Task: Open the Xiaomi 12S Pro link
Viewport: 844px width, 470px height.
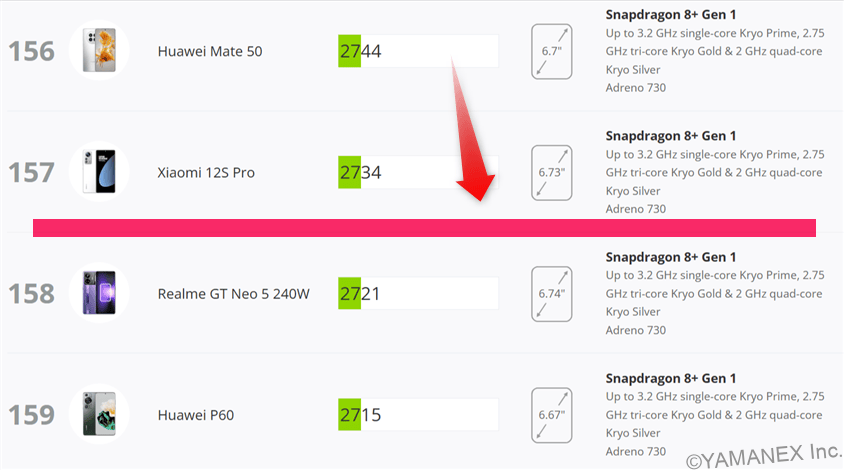Action: pos(206,173)
